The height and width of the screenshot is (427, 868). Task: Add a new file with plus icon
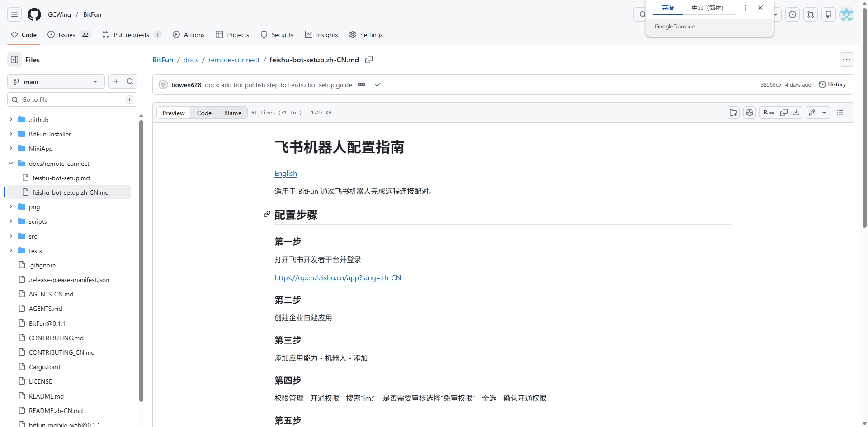(116, 81)
